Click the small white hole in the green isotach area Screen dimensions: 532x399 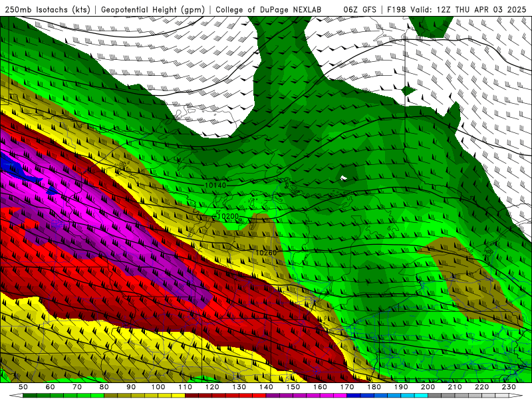coord(344,178)
